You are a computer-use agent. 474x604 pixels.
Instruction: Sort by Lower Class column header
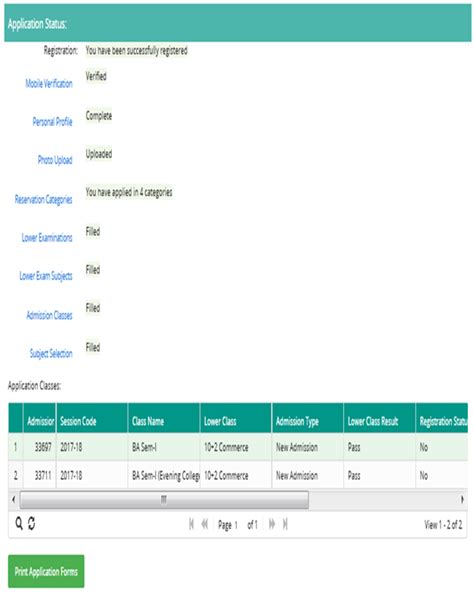point(236,418)
